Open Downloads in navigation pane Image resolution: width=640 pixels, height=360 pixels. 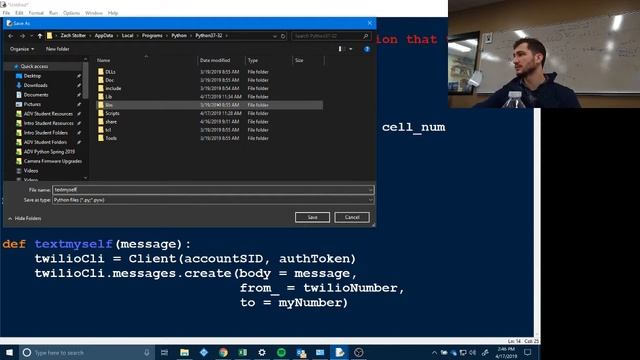click(35, 85)
